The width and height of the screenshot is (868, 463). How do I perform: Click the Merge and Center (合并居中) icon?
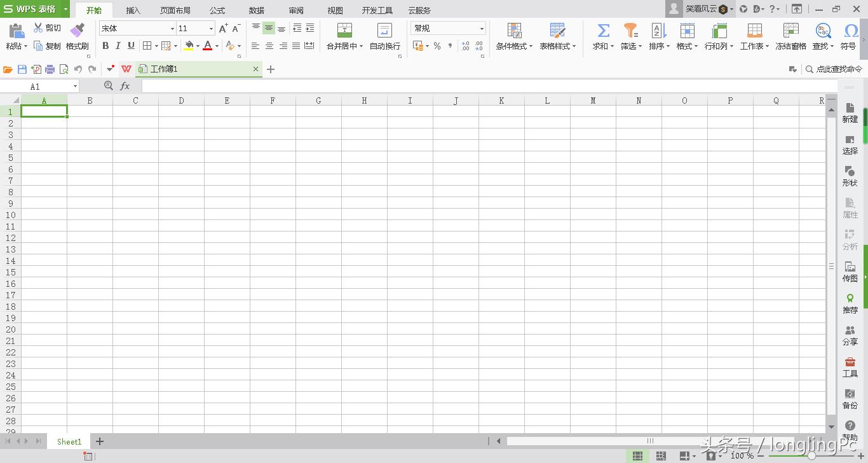point(344,30)
